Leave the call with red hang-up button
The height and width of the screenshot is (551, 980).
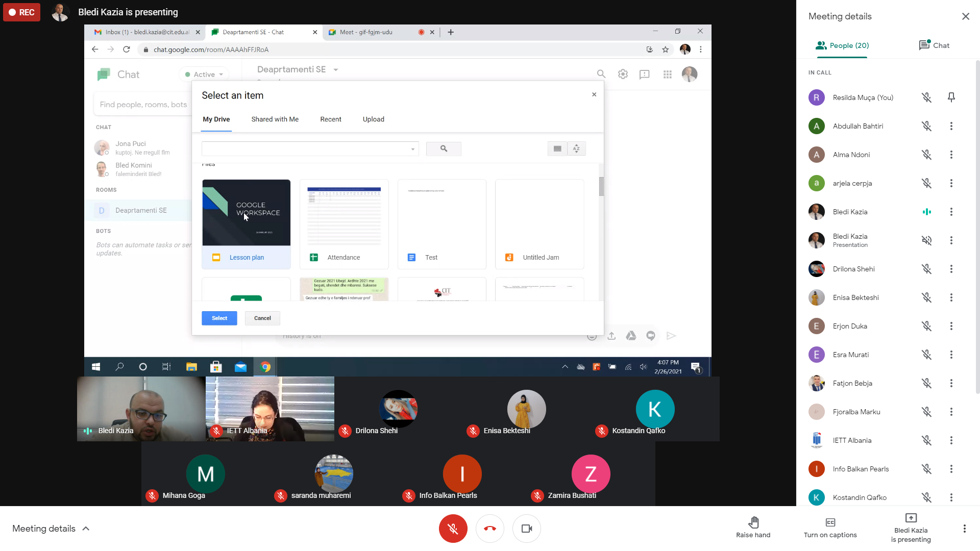click(489, 529)
